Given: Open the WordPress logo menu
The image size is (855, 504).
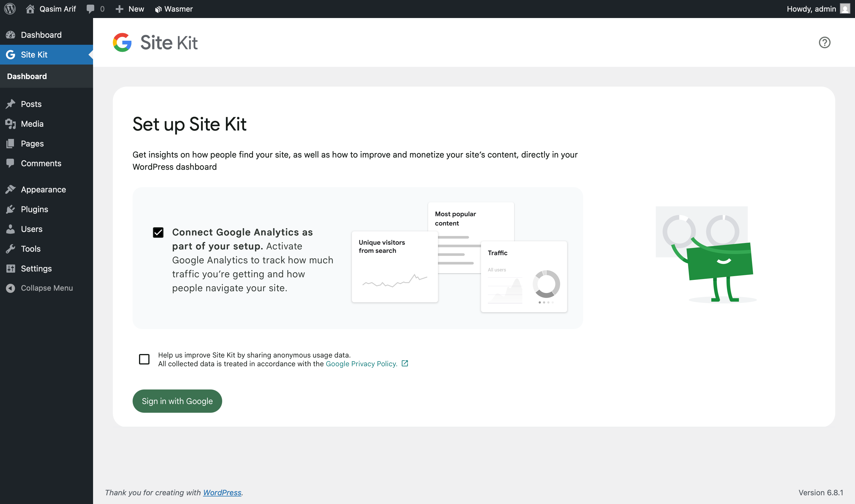Looking at the screenshot, I should pyautogui.click(x=10, y=9).
